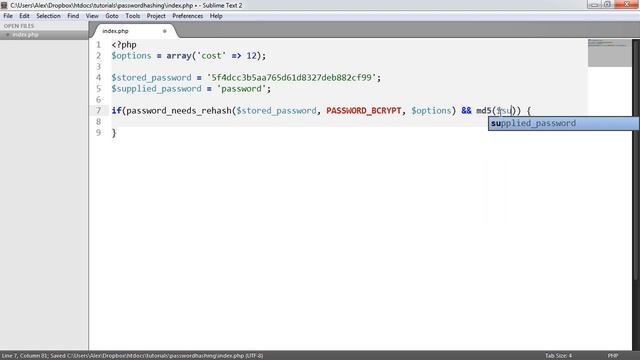This screenshot has width=640, height=360.
Task: Open the Project menu
Action: [x=156, y=16]
